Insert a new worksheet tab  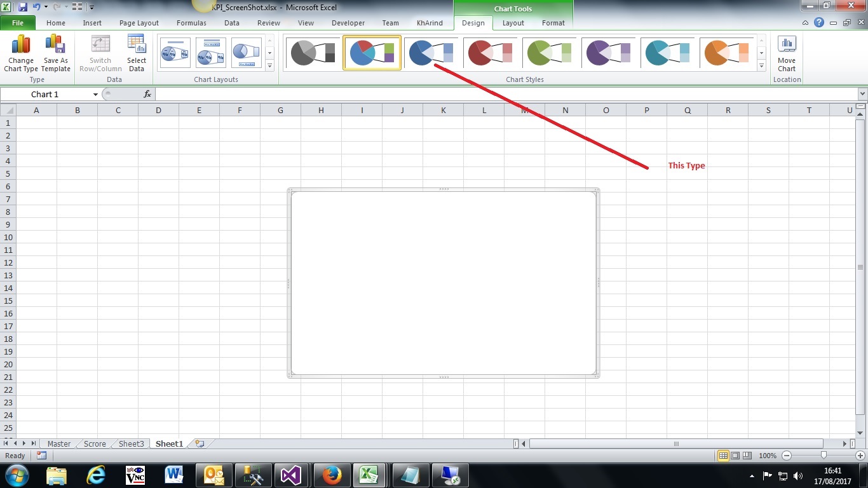[200, 444]
